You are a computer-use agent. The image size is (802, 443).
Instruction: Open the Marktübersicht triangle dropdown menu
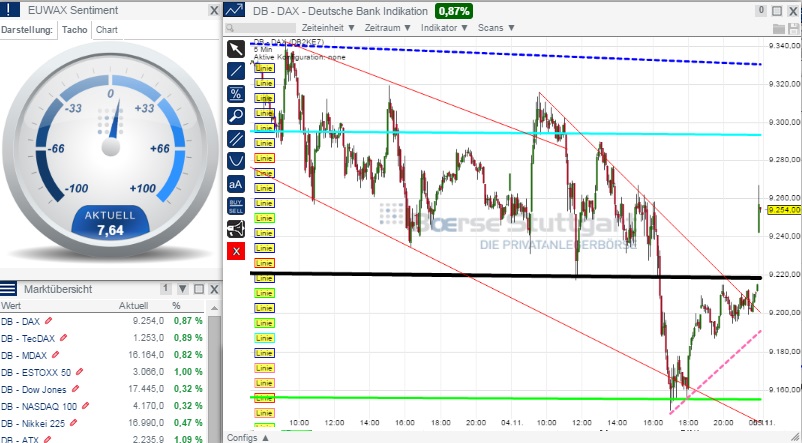183,289
